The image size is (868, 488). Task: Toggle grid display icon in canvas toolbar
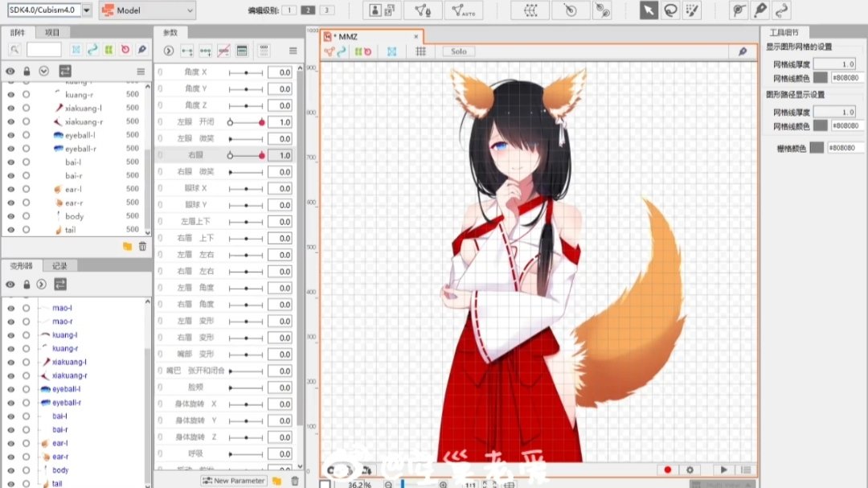pyautogui.click(x=420, y=51)
